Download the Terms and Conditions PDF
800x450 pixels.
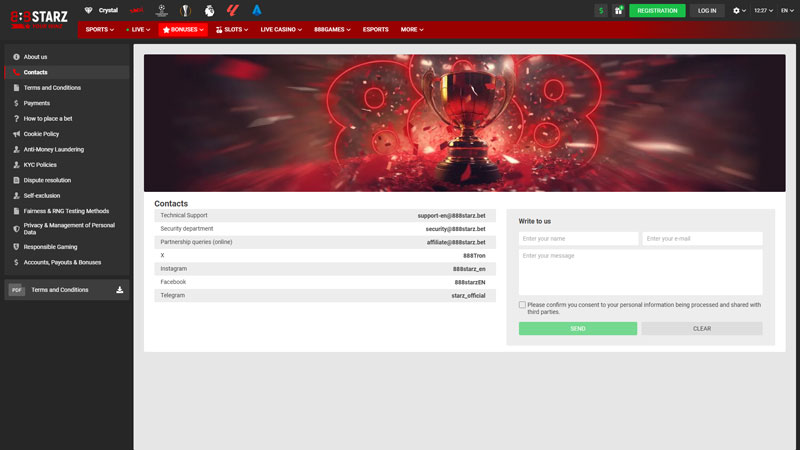[120, 290]
